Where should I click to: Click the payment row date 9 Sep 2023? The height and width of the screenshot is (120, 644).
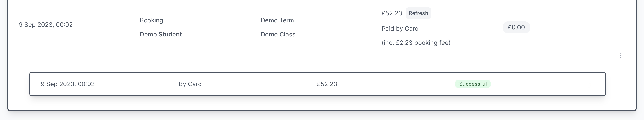click(x=68, y=84)
